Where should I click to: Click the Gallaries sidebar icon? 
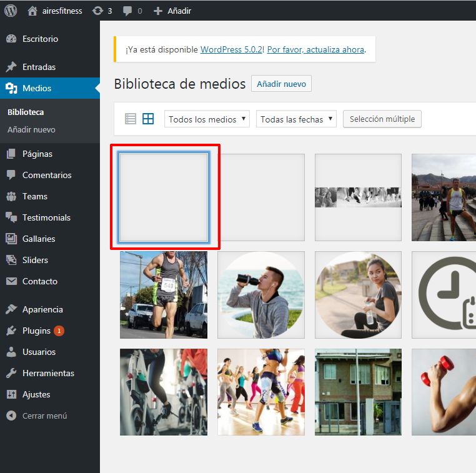(x=11, y=239)
